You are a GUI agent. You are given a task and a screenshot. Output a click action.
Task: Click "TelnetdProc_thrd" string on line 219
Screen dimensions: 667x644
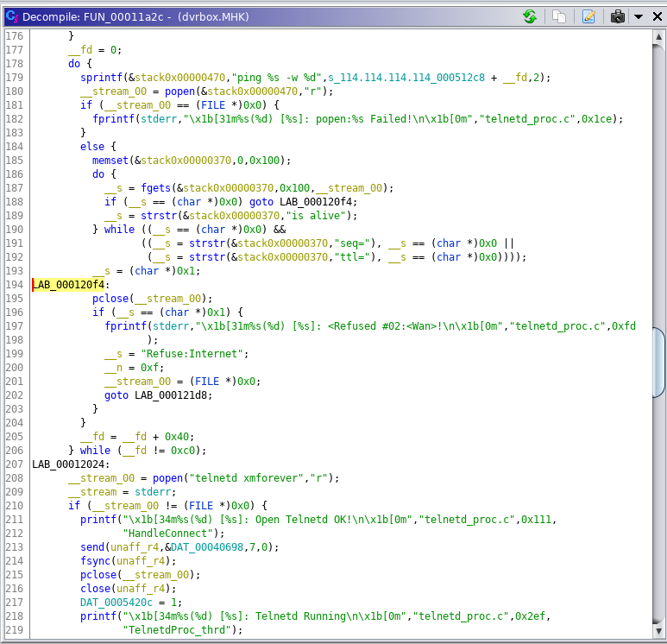[x=177, y=630]
